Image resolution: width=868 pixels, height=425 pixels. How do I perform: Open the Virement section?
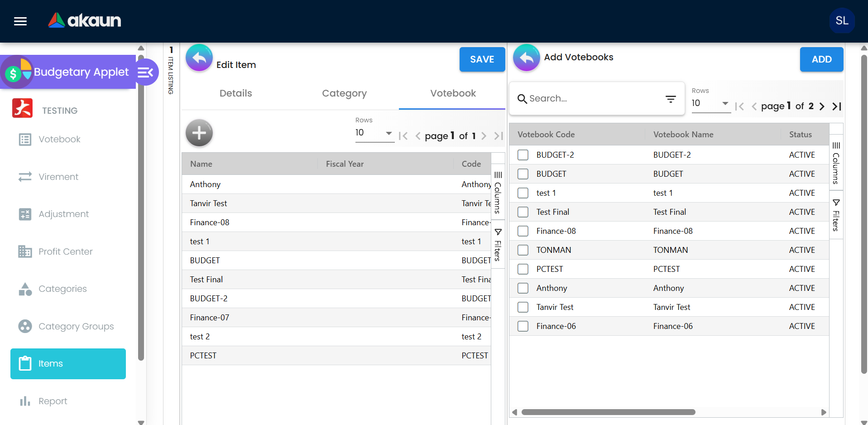point(58,177)
